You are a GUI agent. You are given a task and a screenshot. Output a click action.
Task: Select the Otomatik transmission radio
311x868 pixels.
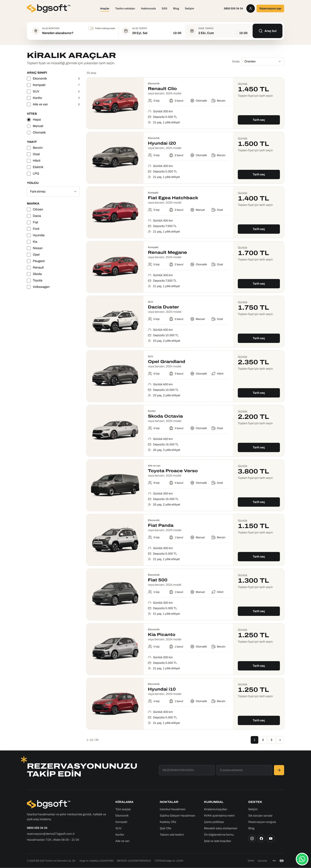tap(29, 132)
